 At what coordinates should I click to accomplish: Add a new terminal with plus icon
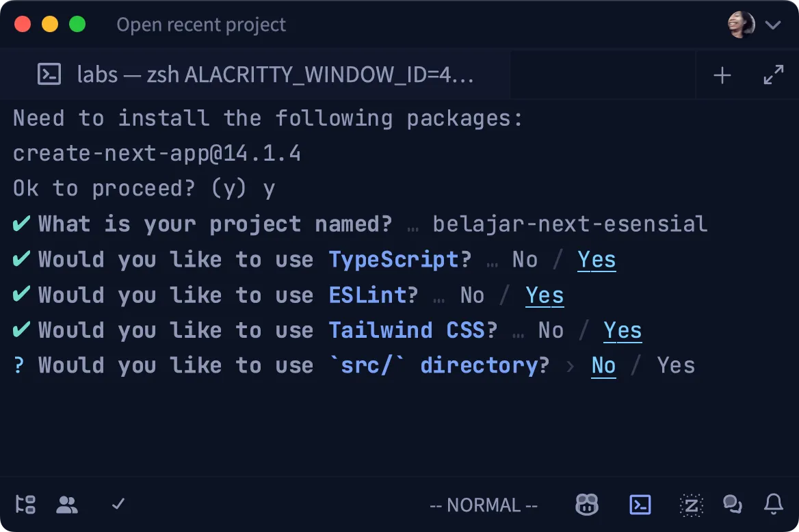[x=722, y=75]
